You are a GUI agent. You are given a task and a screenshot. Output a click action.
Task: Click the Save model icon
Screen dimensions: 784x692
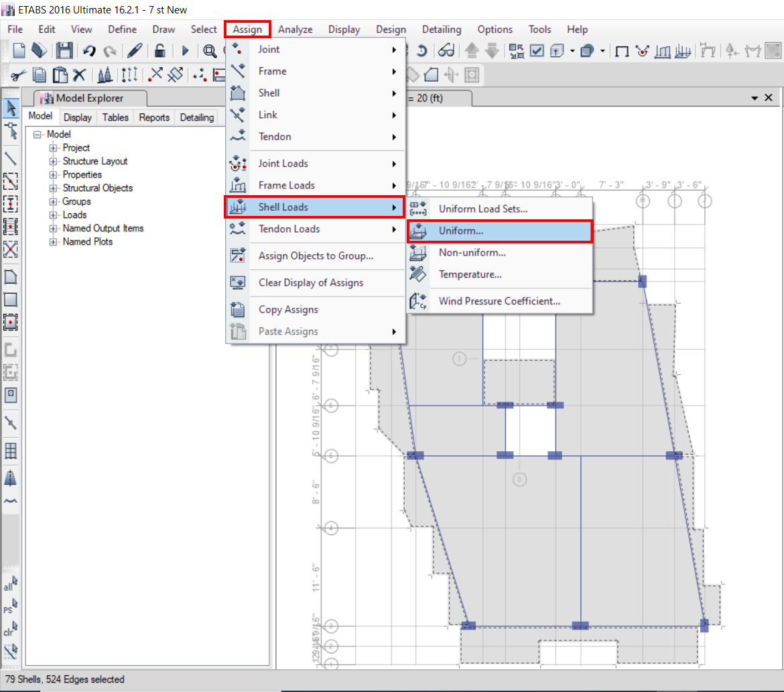point(64,51)
